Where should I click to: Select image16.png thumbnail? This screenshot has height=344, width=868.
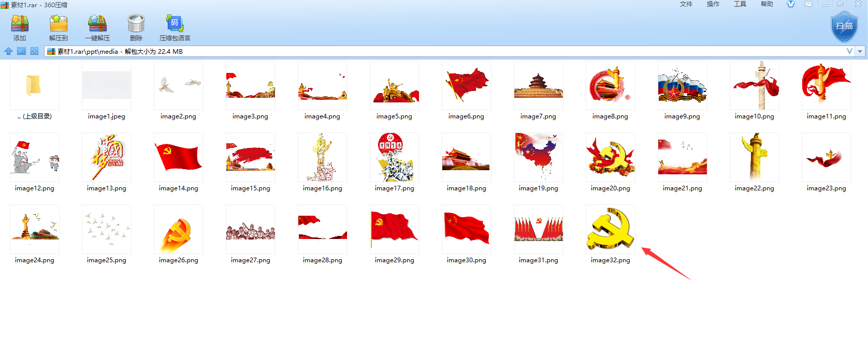point(323,157)
